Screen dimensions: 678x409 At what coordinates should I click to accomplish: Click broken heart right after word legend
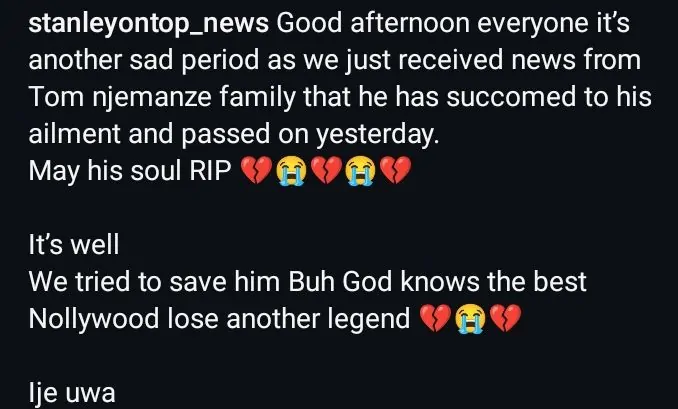coord(436,318)
